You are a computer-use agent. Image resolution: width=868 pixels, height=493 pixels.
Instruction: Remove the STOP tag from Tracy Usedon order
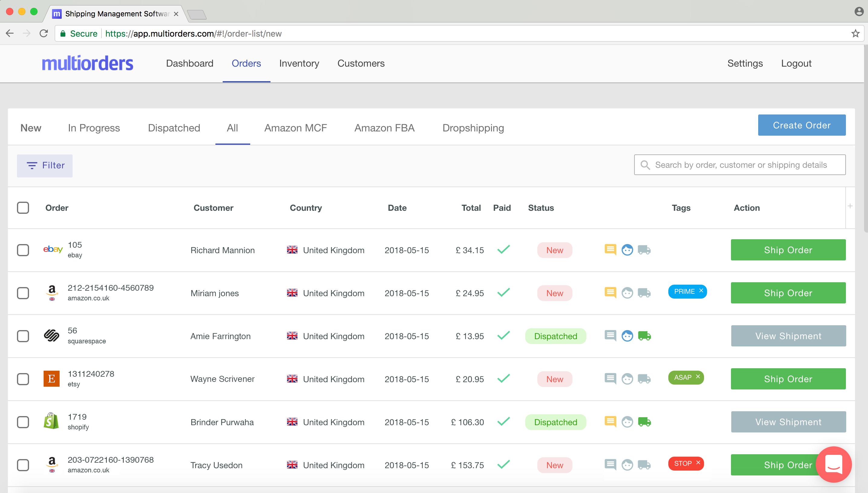pyautogui.click(x=698, y=463)
